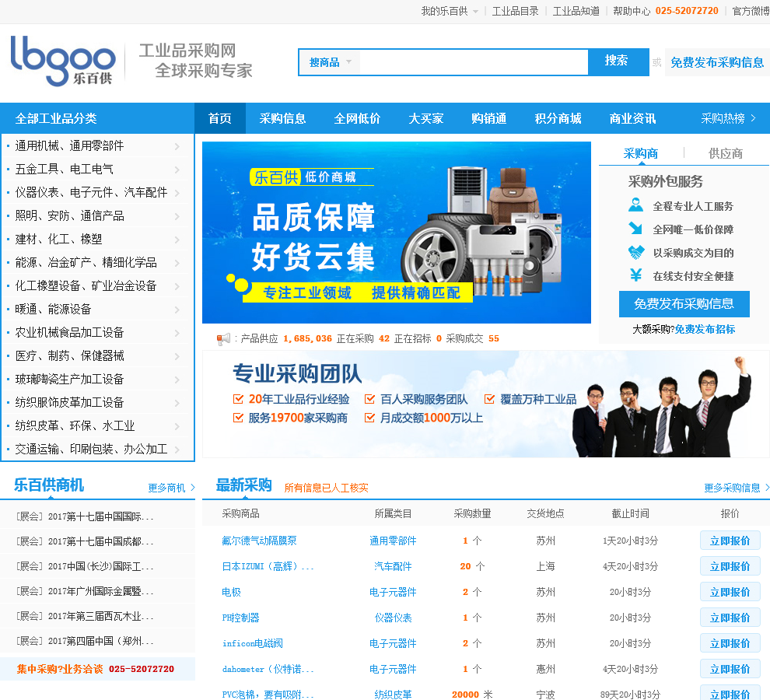Screen dimensions: 770x700
Task: Click the down-arrow icon beside 全网唯一低价保障
Action: click(636, 229)
